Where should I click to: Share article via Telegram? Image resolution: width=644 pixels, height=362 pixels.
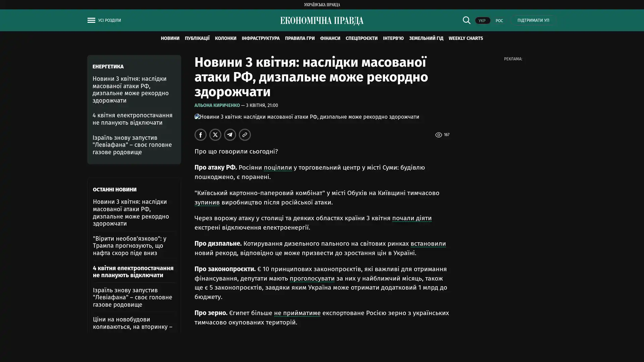[x=230, y=135]
